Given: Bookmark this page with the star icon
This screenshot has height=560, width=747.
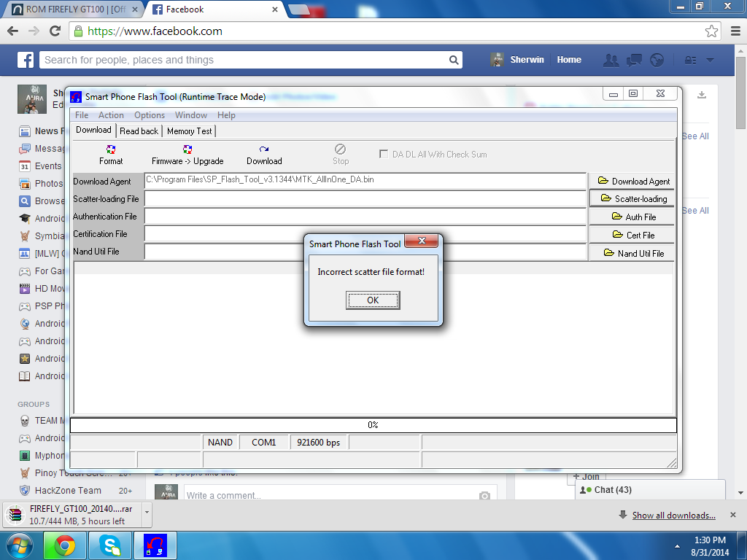Looking at the screenshot, I should coord(711,31).
